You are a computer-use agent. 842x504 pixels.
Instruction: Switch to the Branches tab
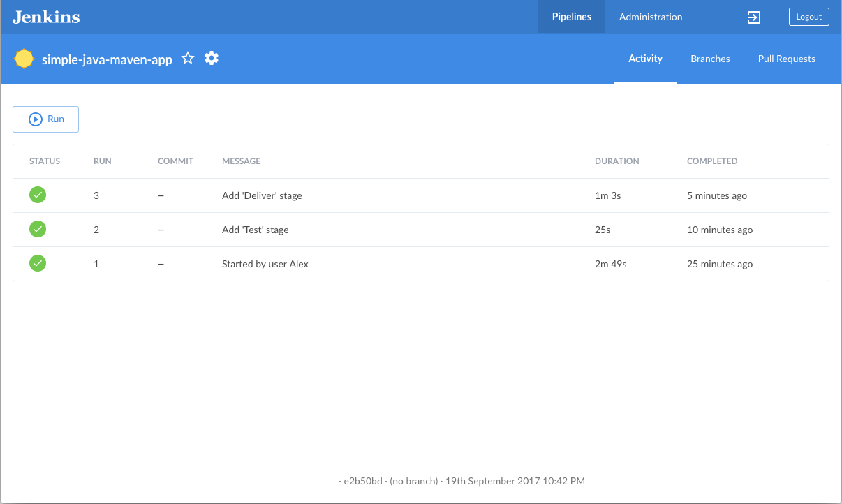click(x=710, y=59)
